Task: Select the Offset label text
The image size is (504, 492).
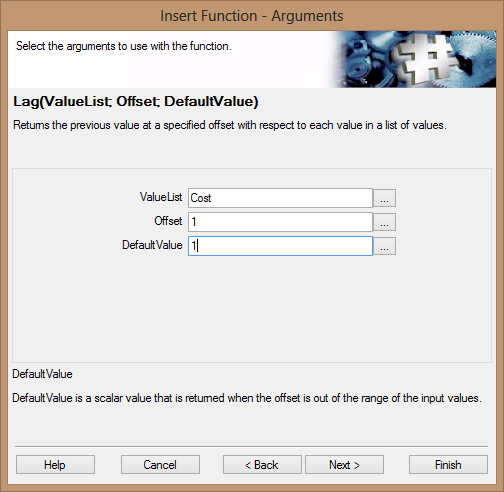Action: tap(168, 221)
